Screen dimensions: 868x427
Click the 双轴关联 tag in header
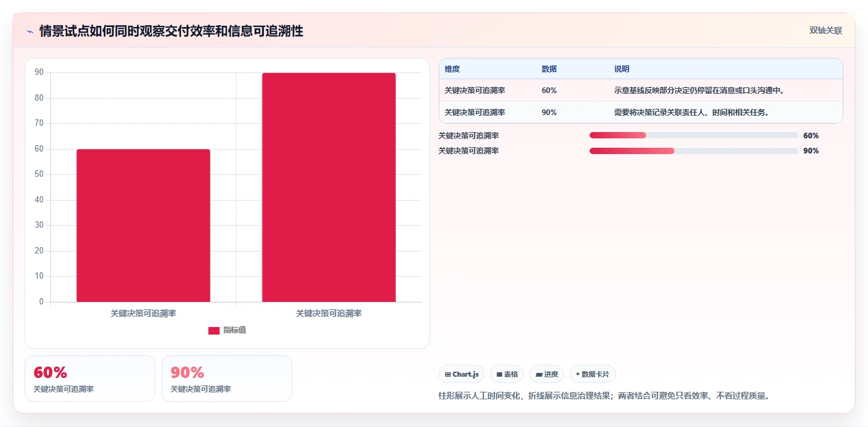point(825,30)
